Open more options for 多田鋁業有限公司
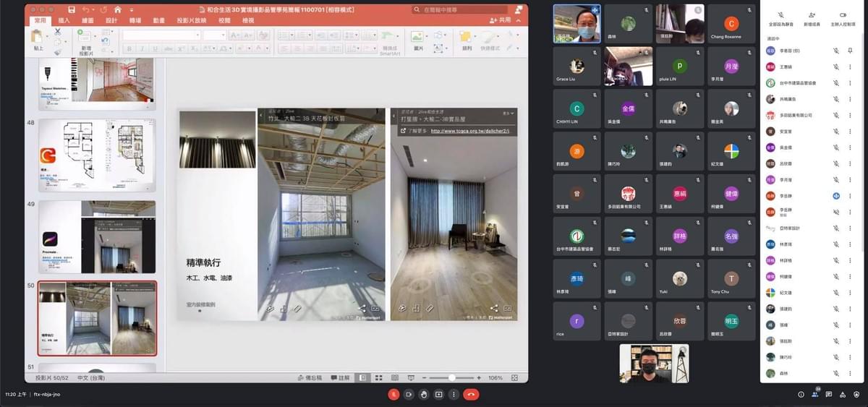Image resolution: width=868 pixels, height=407 pixels. 850,115
